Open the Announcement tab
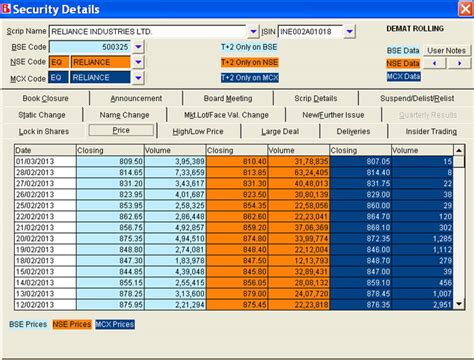The image size is (474, 360). (136, 98)
